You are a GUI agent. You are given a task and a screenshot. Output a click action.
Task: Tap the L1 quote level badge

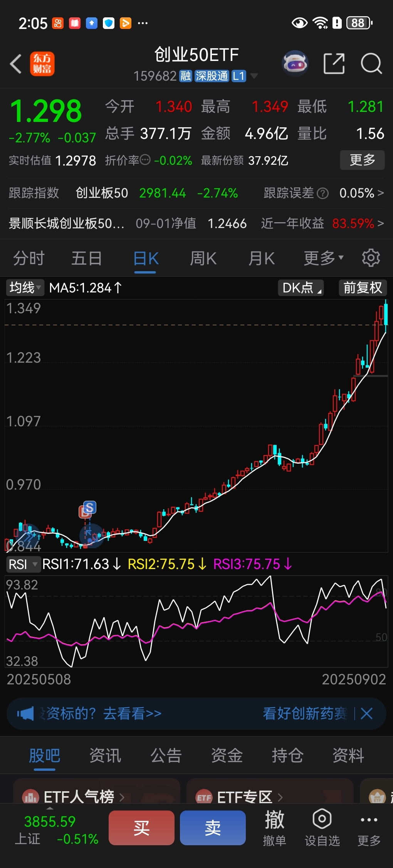pos(239,76)
